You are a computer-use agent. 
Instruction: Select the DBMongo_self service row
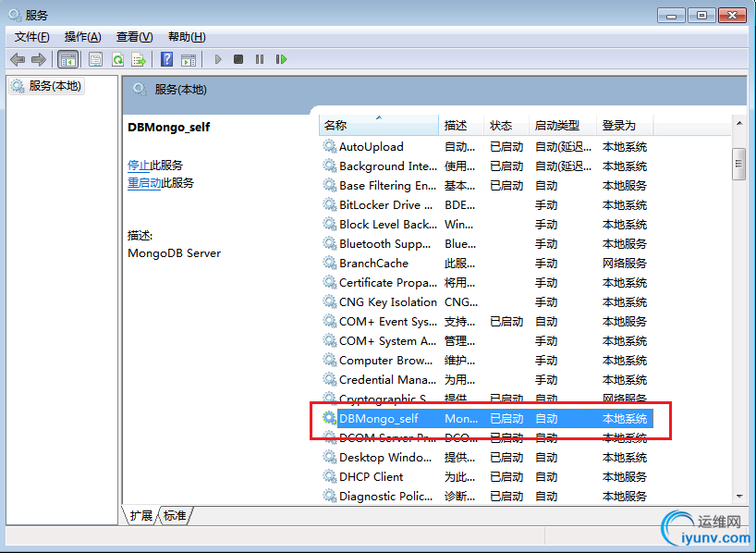pyautogui.click(x=487, y=418)
